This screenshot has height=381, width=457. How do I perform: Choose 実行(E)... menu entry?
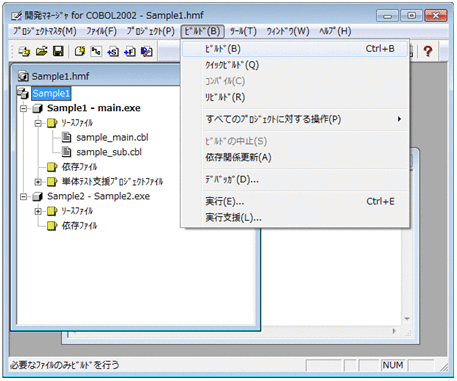[295, 202]
